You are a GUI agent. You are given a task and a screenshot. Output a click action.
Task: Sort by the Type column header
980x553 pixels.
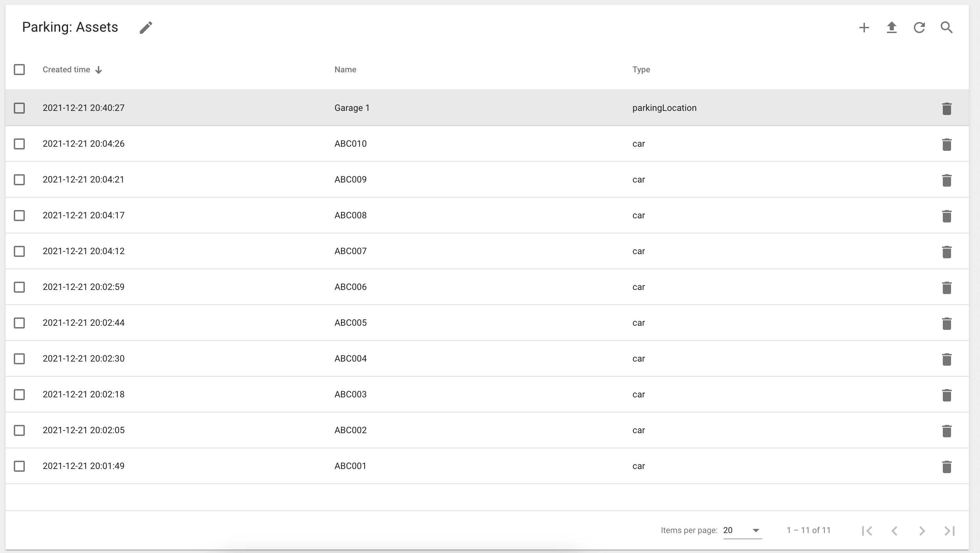(x=641, y=70)
